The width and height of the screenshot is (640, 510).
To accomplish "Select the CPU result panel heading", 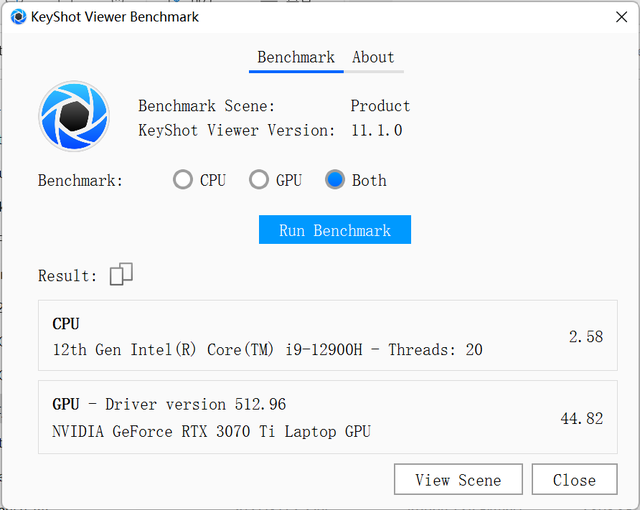I will point(66,324).
